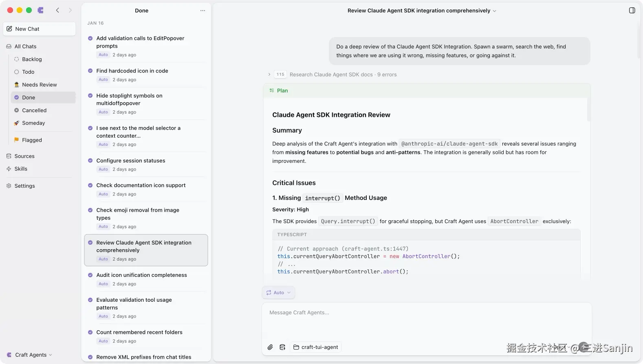Start a New Chat
Viewport: 643px width, 364px height.
40,29
